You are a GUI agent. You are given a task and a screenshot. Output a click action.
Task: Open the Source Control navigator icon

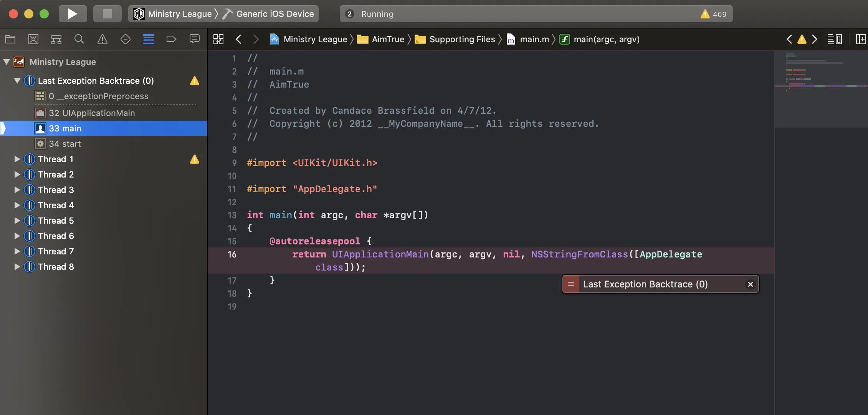[33, 39]
